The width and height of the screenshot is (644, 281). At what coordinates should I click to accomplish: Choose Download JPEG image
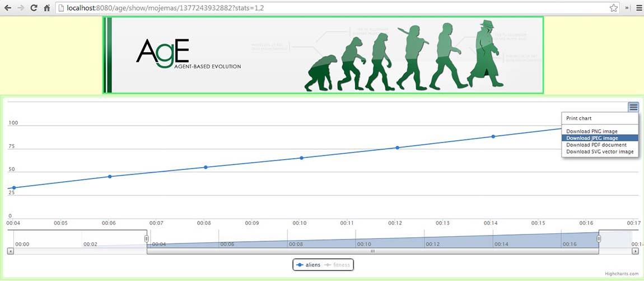point(592,138)
